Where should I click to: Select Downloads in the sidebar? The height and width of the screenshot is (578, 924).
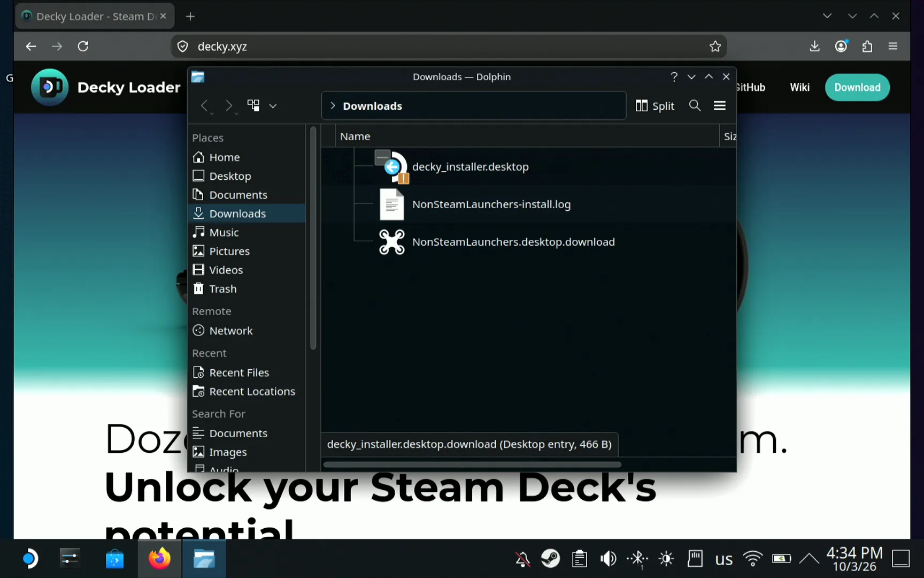click(x=247, y=214)
